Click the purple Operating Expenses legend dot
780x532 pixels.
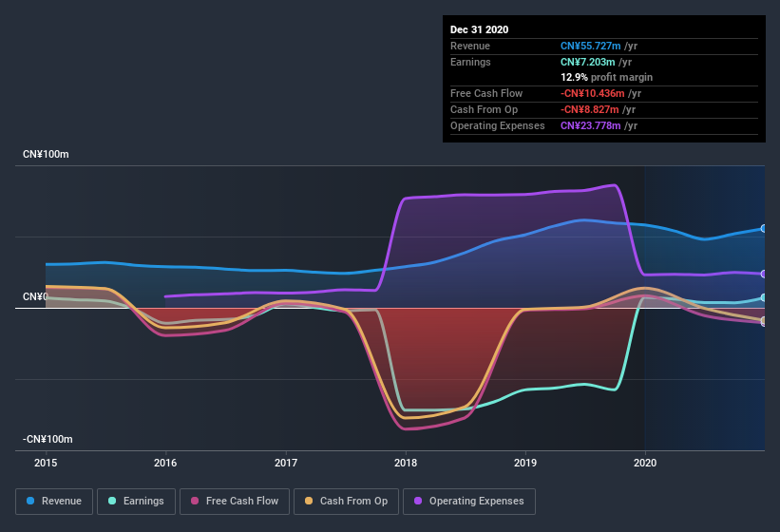point(418,501)
